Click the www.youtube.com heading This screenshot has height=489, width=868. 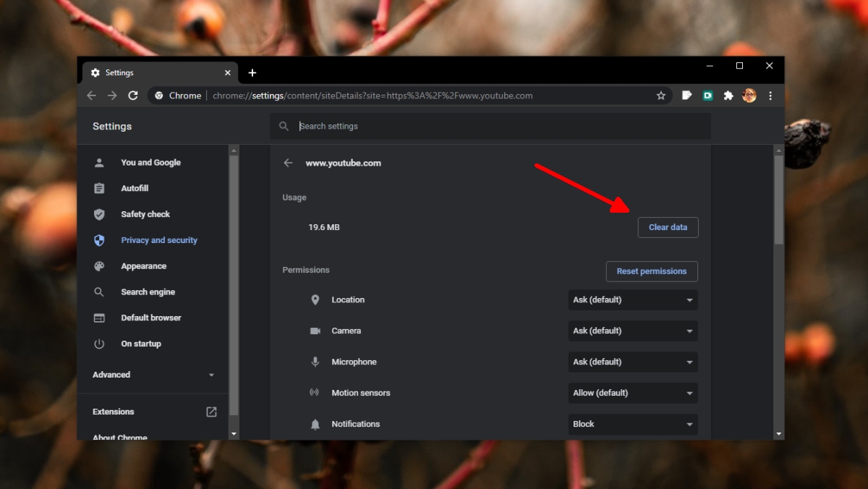click(343, 163)
